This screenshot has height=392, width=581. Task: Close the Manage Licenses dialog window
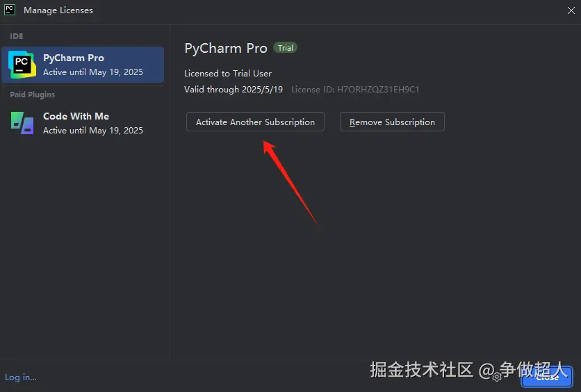tap(571, 10)
